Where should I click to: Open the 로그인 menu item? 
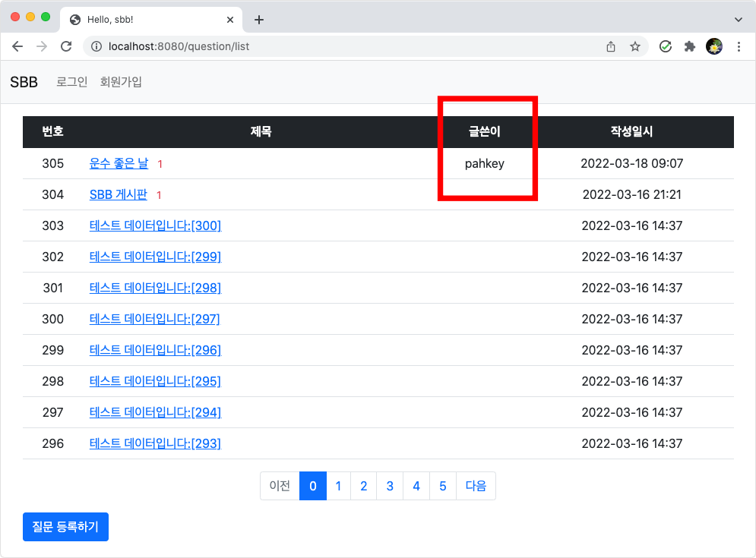(72, 82)
